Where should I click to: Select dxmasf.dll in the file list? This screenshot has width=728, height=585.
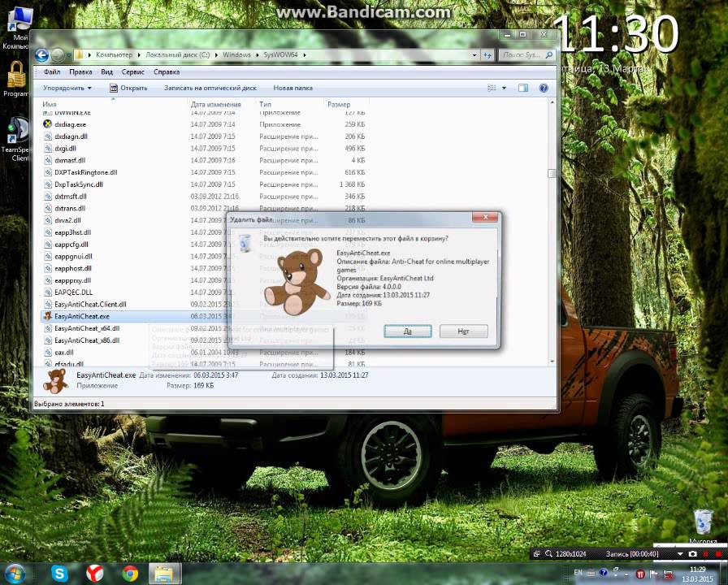point(70,160)
